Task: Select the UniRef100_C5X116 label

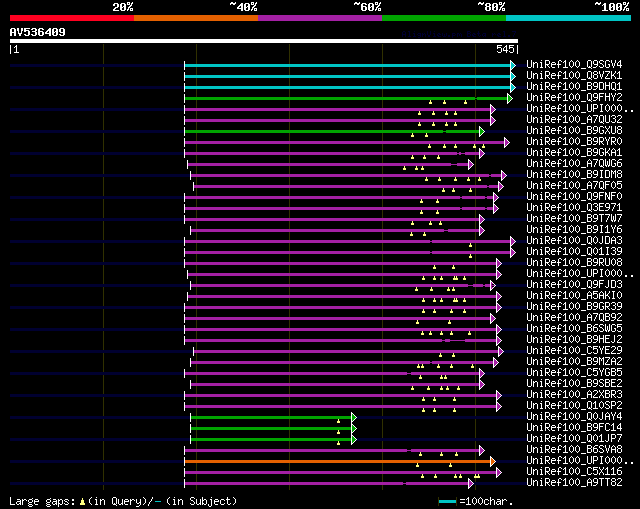Action: pyautogui.click(x=574, y=472)
